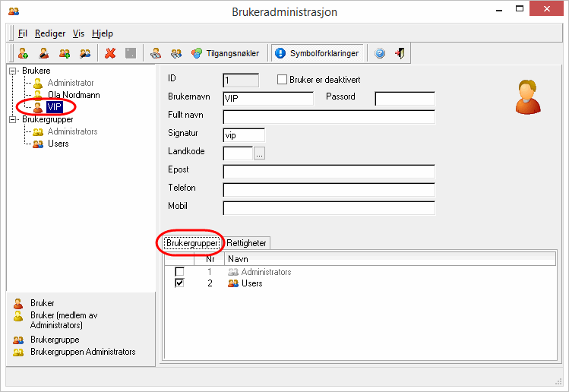Open the Rediger menu
569x392 pixels.
pyautogui.click(x=50, y=33)
